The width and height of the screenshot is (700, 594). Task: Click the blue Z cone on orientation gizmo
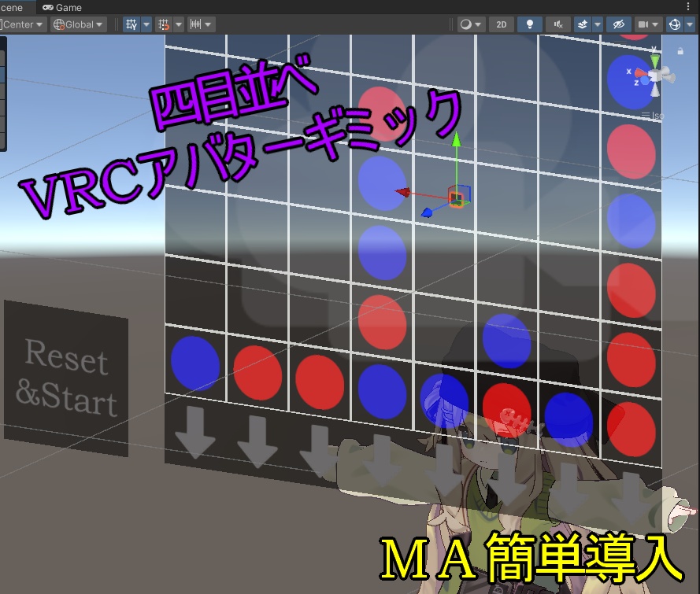click(x=645, y=82)
